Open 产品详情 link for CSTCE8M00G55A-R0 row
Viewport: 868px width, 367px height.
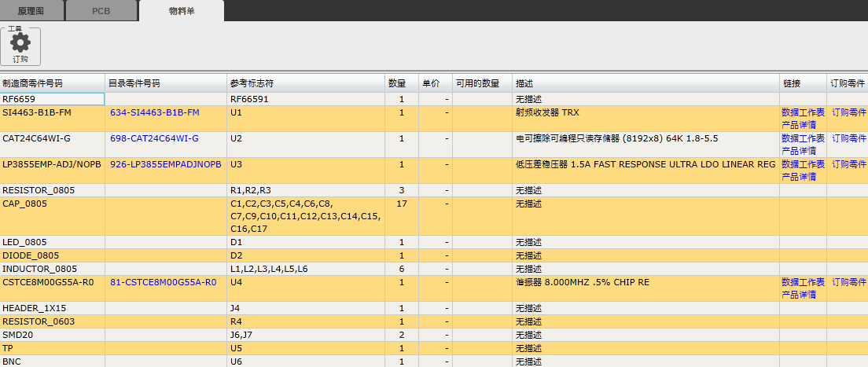click(x=798, y=295)
